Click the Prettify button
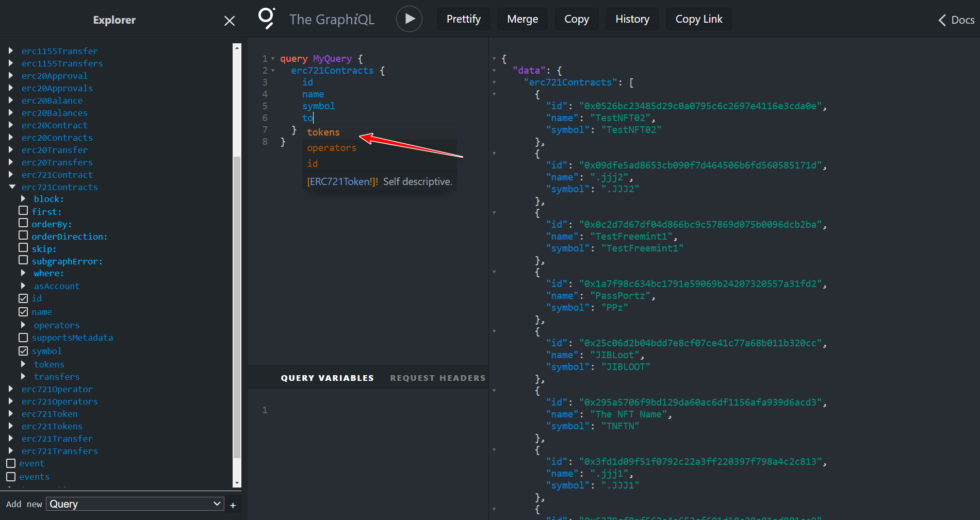980x520 pixels. coord(463,19)
